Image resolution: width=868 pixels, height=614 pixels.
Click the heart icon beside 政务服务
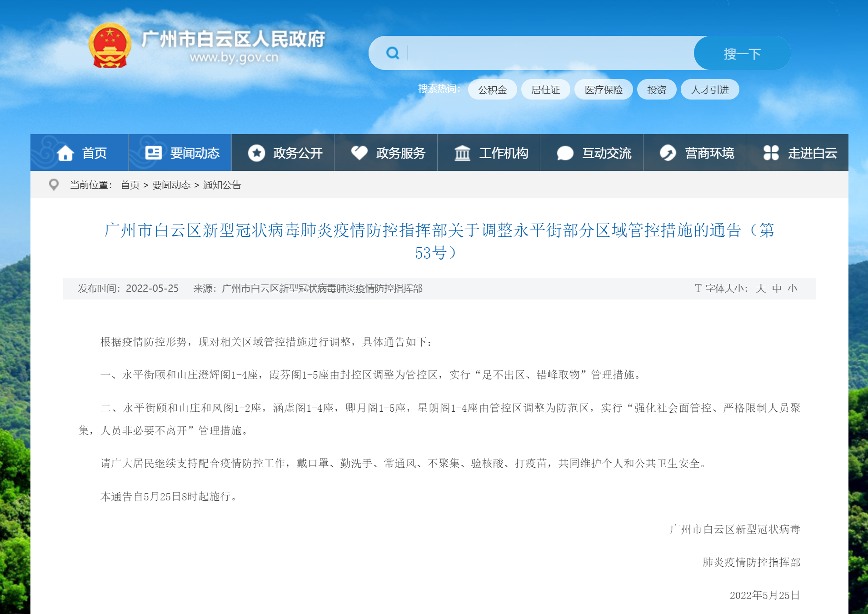[x=359, y=153]
